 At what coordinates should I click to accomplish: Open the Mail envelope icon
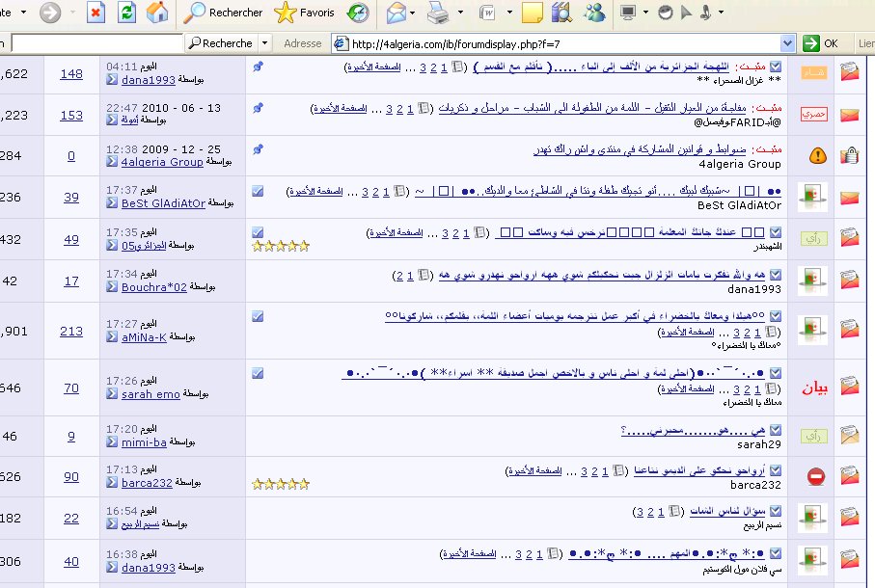tap(396, 13)
